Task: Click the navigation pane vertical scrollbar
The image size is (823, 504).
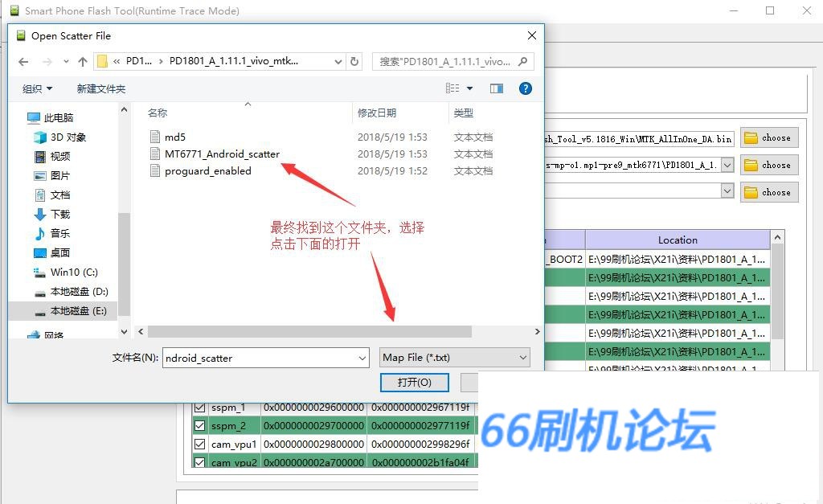Action: pos(124,264)
